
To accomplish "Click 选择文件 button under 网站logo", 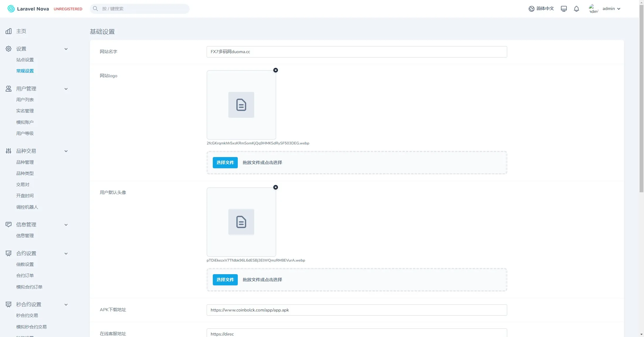I will point(225,163).
